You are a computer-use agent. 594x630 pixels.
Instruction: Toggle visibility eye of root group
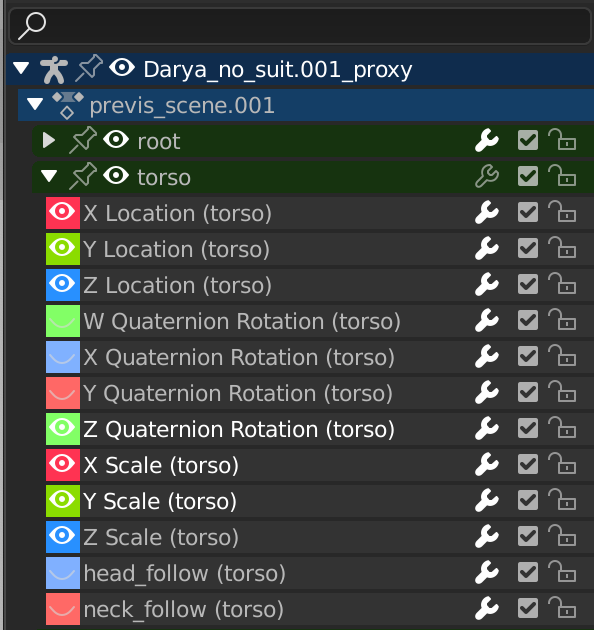[x=116, y=139]
